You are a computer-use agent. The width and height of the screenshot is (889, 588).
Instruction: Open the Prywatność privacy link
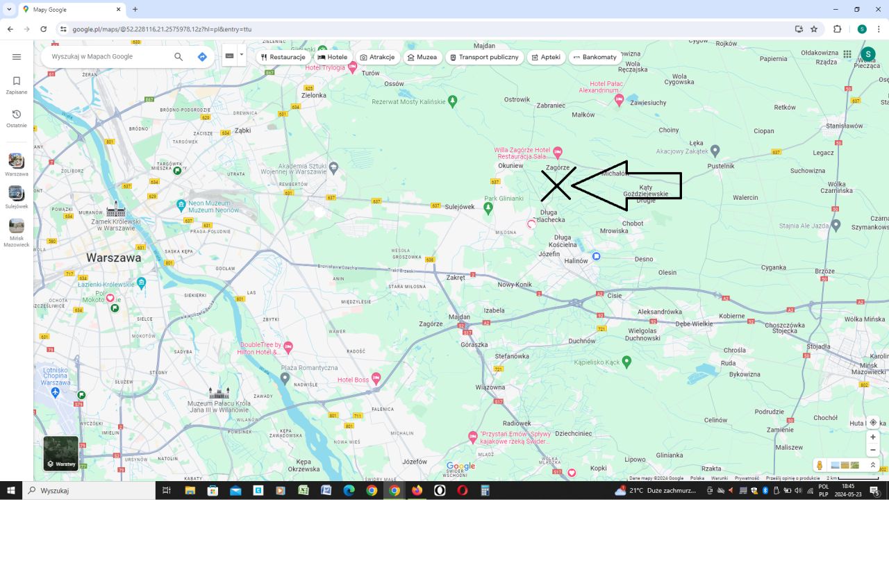point(747,478)
